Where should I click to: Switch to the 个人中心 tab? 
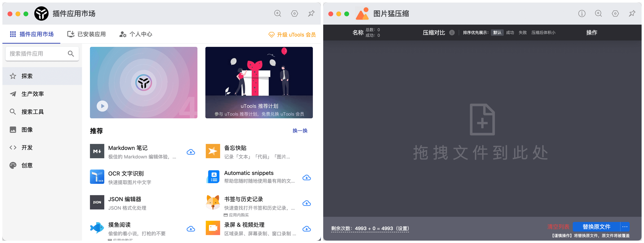click(x=136, y=34)
